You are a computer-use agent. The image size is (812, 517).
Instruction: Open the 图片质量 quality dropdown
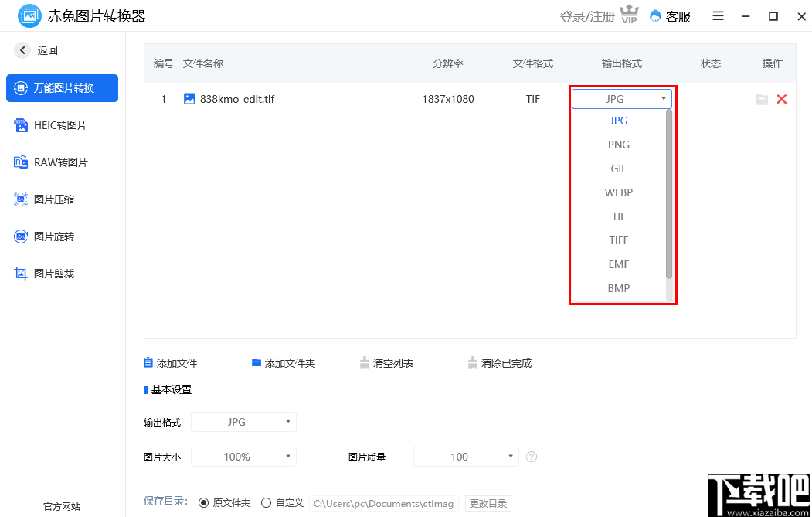pos(466,457)
